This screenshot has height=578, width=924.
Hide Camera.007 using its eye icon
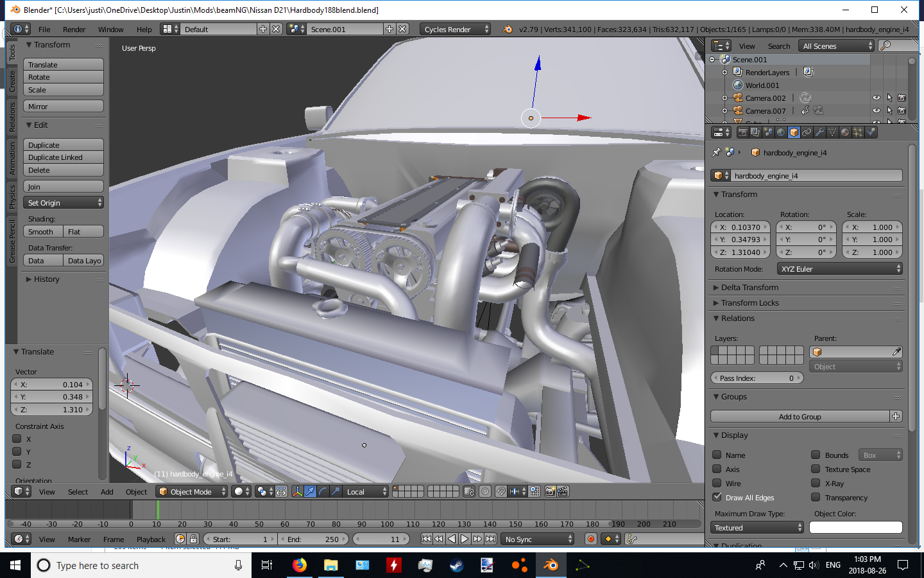pos(877,110)
